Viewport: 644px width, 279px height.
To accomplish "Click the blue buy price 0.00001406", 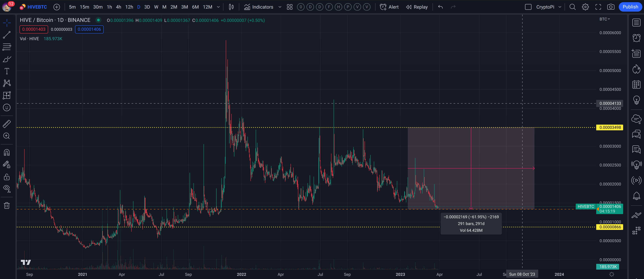I will [89, 29].
